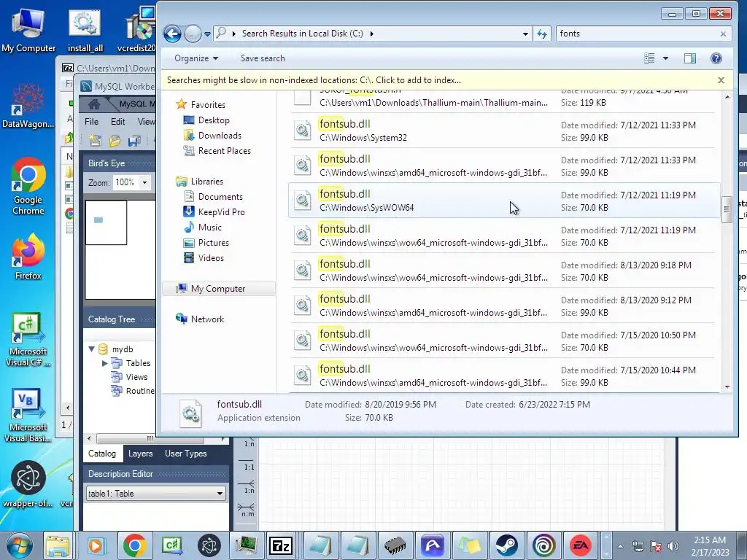Toggle the preview pane button
This screenshot has height=560, width=747.
tap(690, 58)
